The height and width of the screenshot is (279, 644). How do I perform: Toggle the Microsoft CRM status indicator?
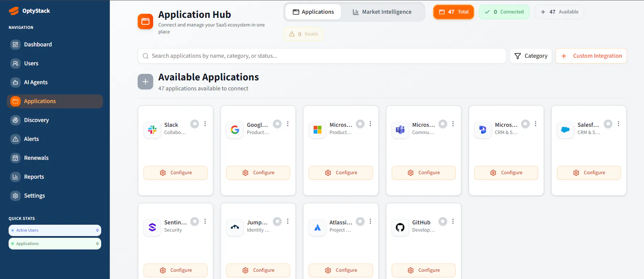coord(526,124)
